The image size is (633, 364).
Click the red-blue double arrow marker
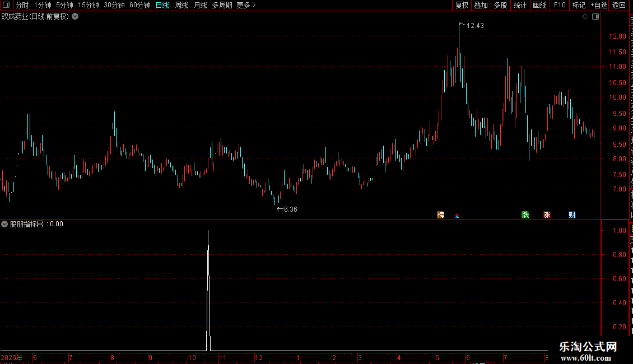[457, 216]
